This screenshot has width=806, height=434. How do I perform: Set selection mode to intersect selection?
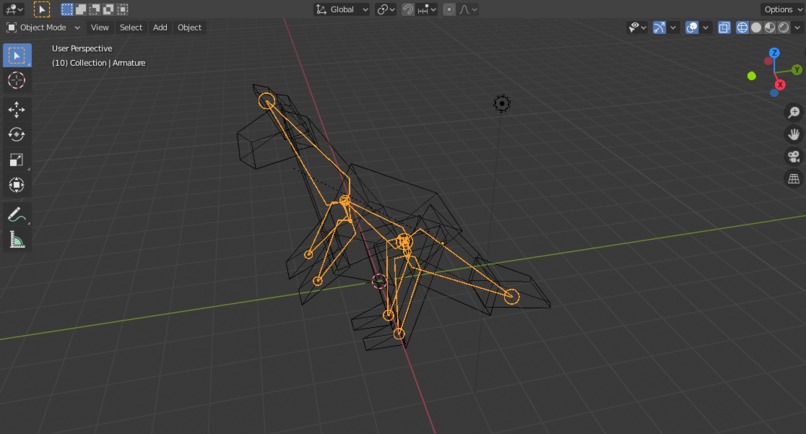(x=122, y=9)
